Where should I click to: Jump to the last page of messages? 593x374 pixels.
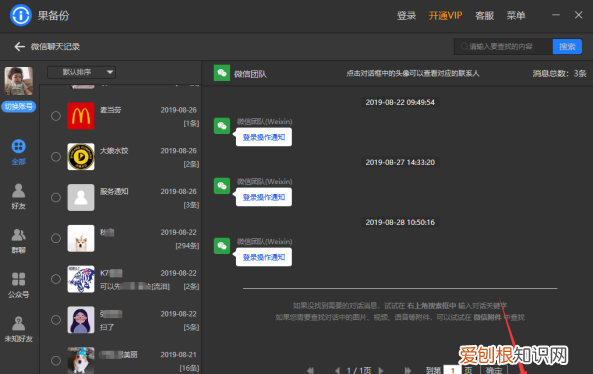click(408, 371)
